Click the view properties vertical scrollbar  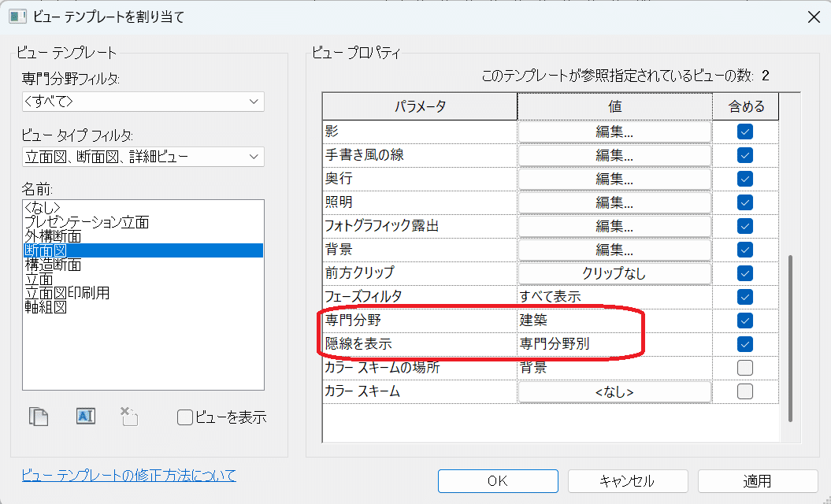(789, 339)
